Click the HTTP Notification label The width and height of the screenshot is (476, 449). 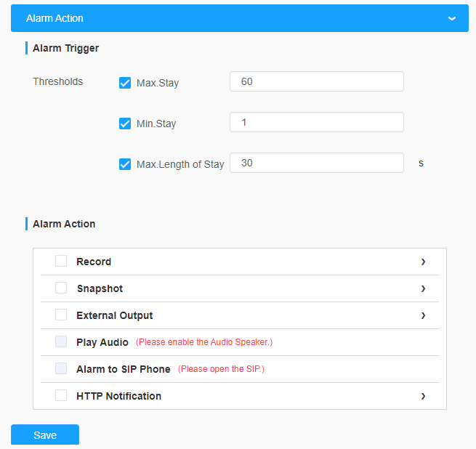click(x=118, y=396)
